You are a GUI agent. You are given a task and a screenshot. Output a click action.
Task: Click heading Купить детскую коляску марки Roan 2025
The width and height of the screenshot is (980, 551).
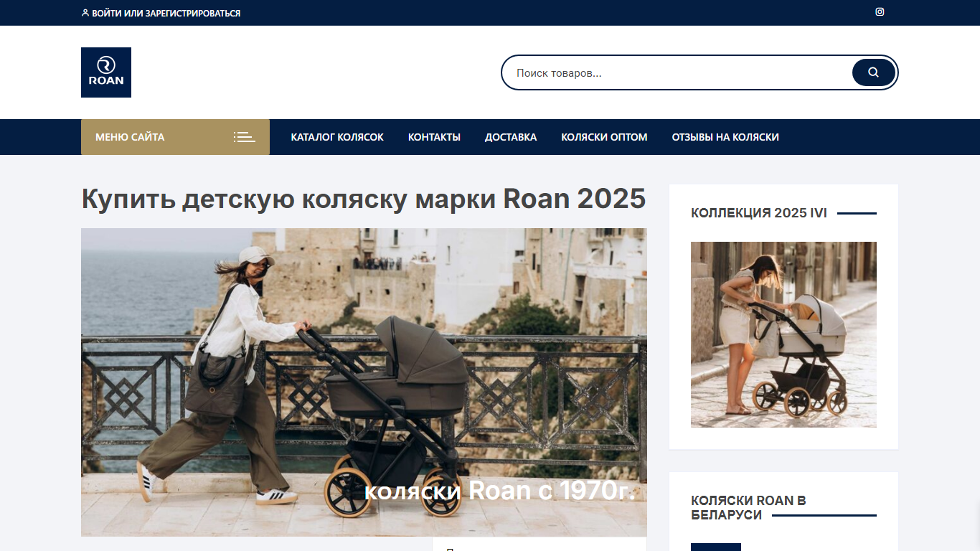point(364,199)
